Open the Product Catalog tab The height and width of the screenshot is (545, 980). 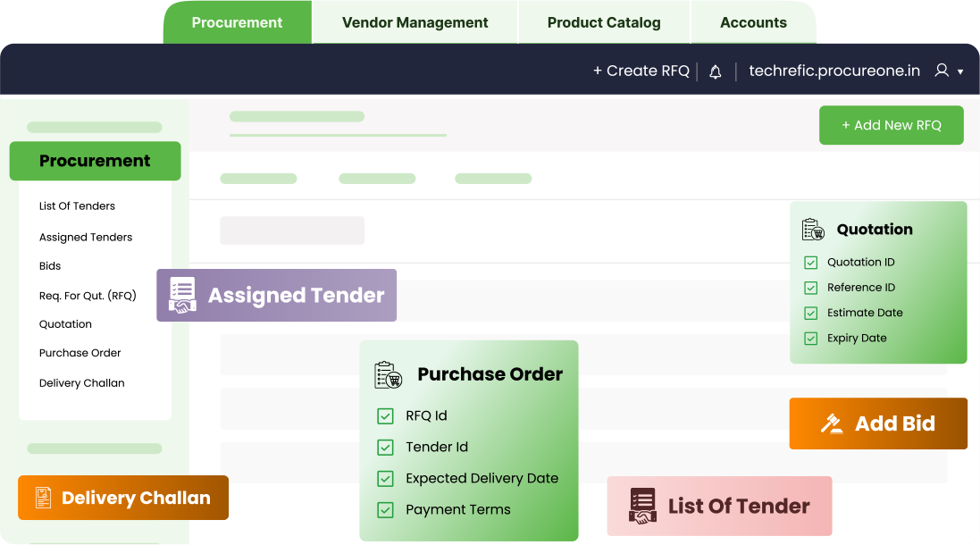click(x=604, y=22)
